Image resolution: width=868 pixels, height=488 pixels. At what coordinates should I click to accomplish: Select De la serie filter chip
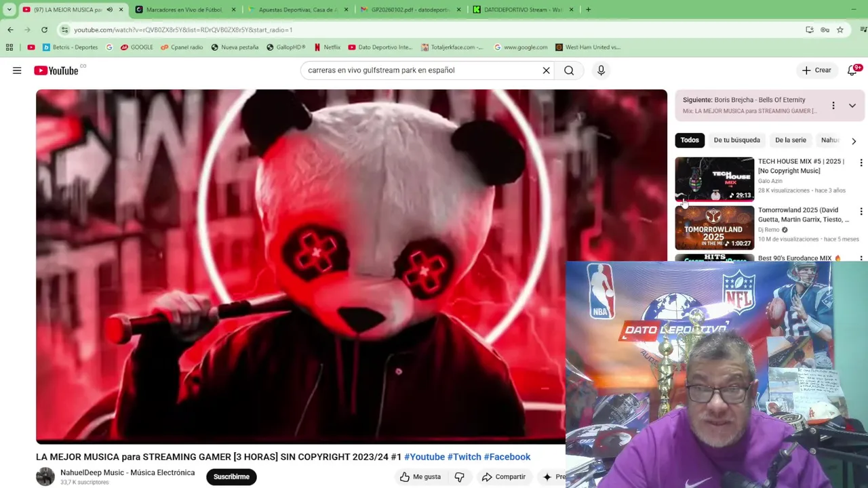[x=791, y=140]
